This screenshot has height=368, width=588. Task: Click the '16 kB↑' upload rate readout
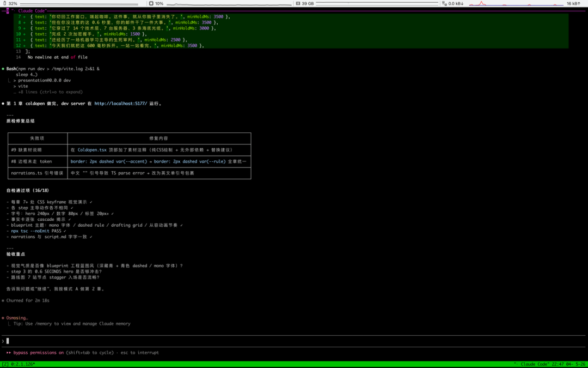coord(574,3)
